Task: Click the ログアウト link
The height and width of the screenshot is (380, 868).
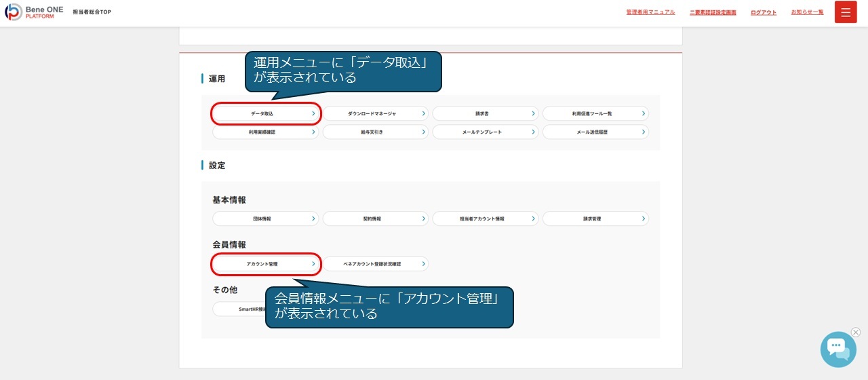Action: [x=764, y=12]
